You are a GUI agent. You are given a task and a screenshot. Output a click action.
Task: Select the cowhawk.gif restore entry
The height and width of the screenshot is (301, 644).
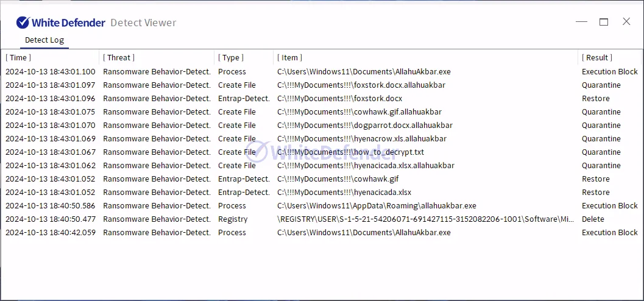tap(338, 179)
